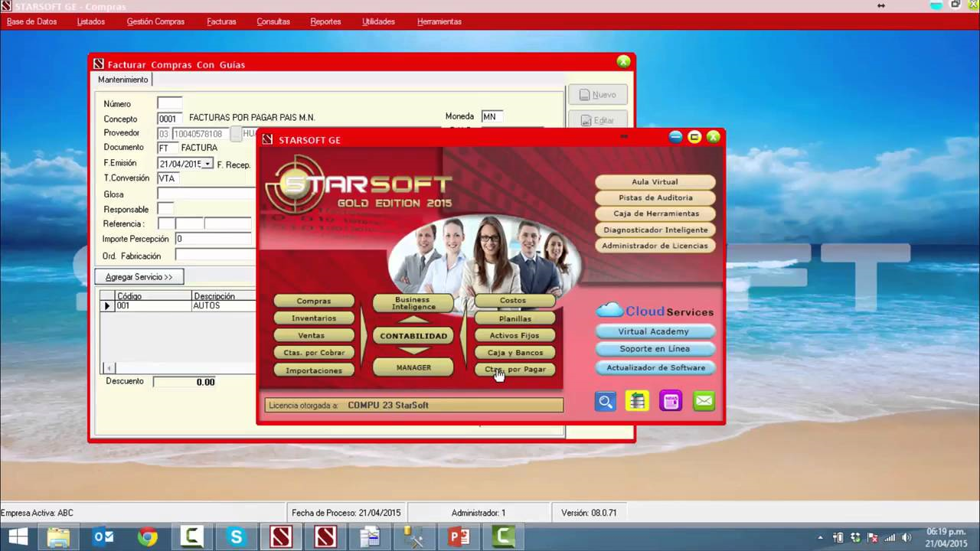Viewport: 980px width, 551px height.
Task: Open the green mail envelope icon
Action: pyautogui.click(x=704, y=401)
